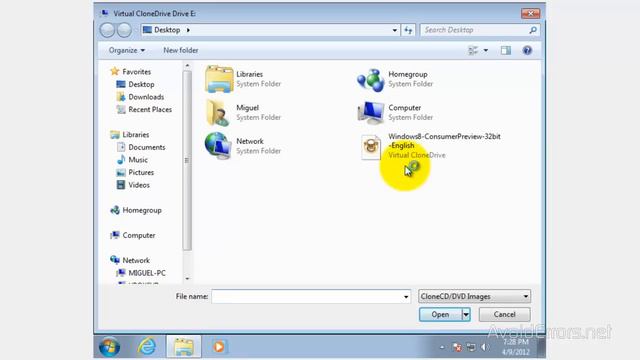640x360 pixels.
Task: Click the Videos library icon
Action: click(x=121, y=185)
